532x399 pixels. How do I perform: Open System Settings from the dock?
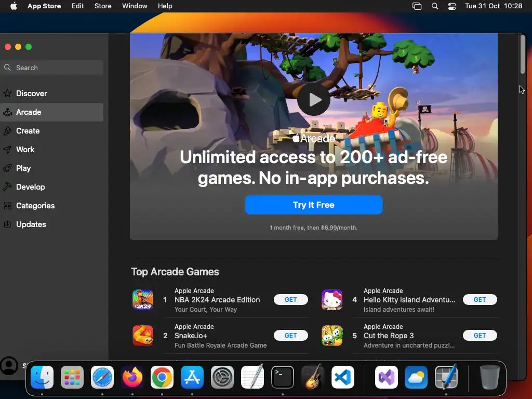(x=222, y=377)
